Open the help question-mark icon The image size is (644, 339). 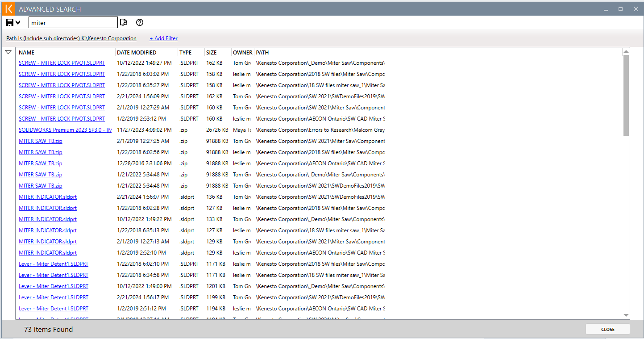click(x=140, y=22)
